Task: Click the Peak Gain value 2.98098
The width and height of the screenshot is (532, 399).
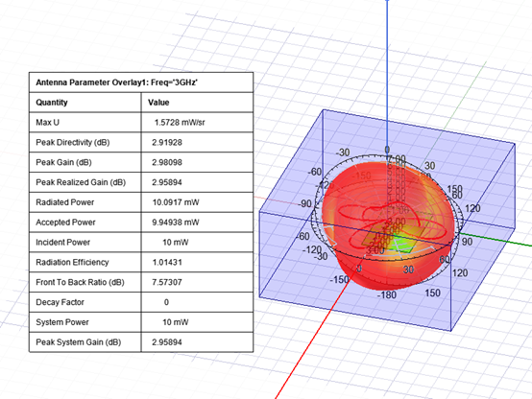Action: coord(167,162)
